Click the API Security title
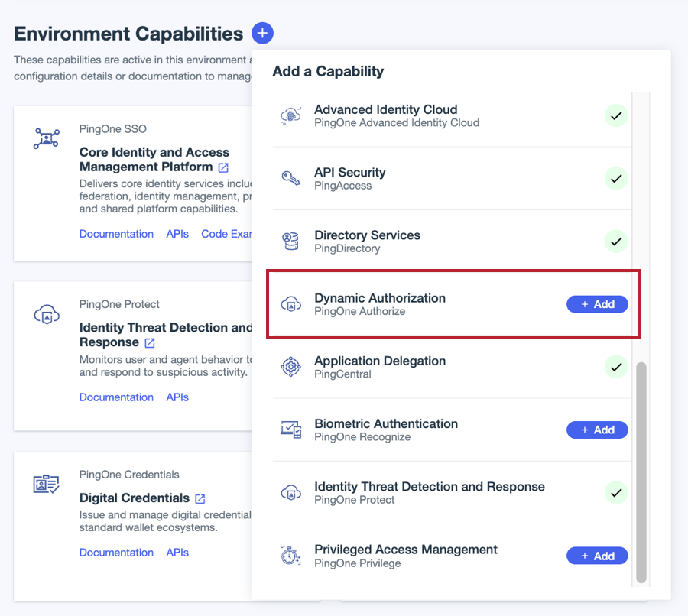 (x=349, y=172)
